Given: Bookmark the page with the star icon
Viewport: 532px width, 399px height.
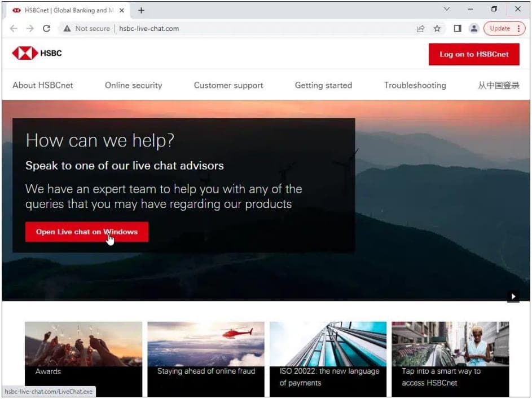Looking at the screenshot, I should [x=436, y=28].
